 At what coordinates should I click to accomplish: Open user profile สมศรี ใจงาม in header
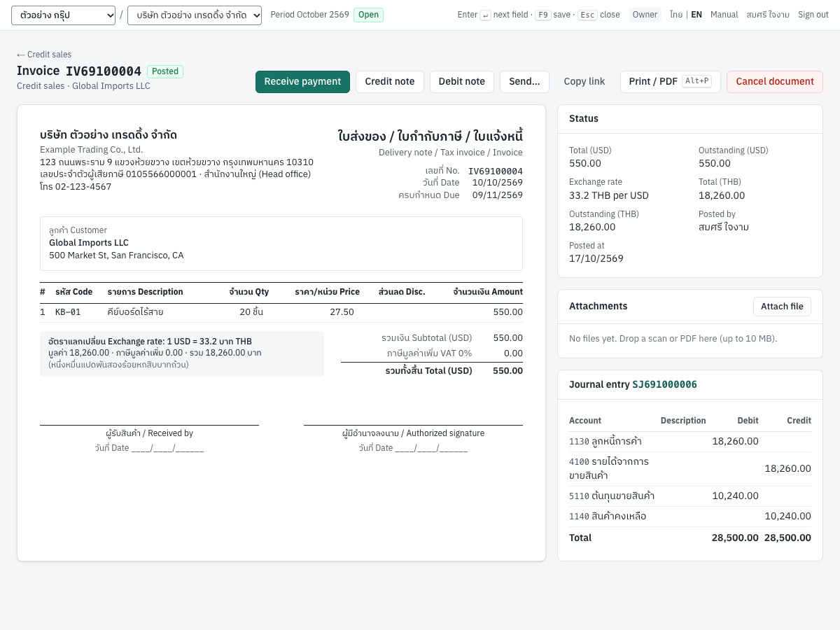tap(768, 15)
